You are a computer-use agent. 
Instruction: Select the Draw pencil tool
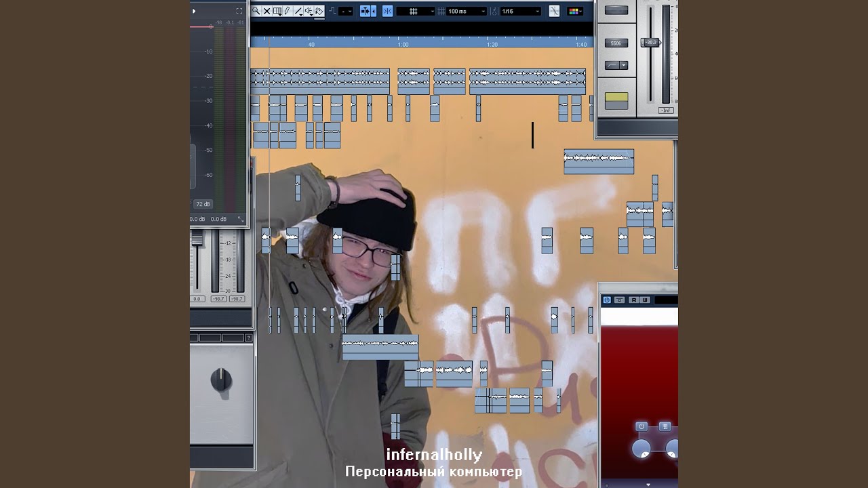tap(287, 11)
